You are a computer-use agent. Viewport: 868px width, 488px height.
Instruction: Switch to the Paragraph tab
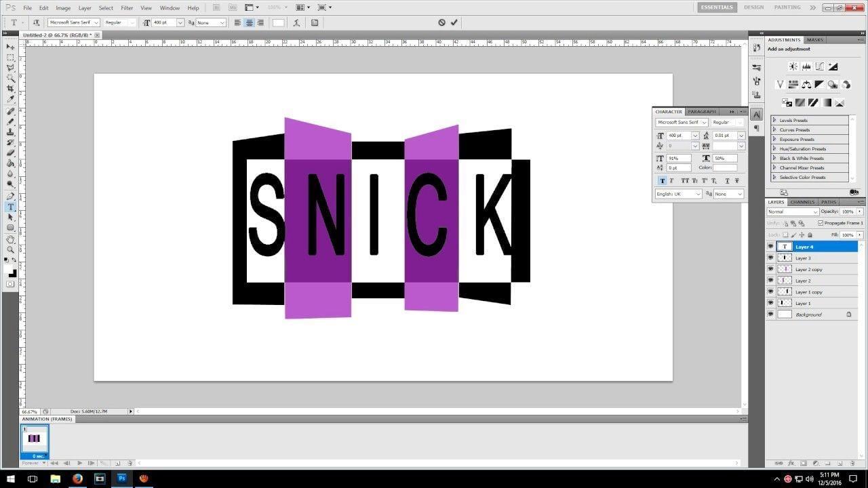click(x=702, y=112)
